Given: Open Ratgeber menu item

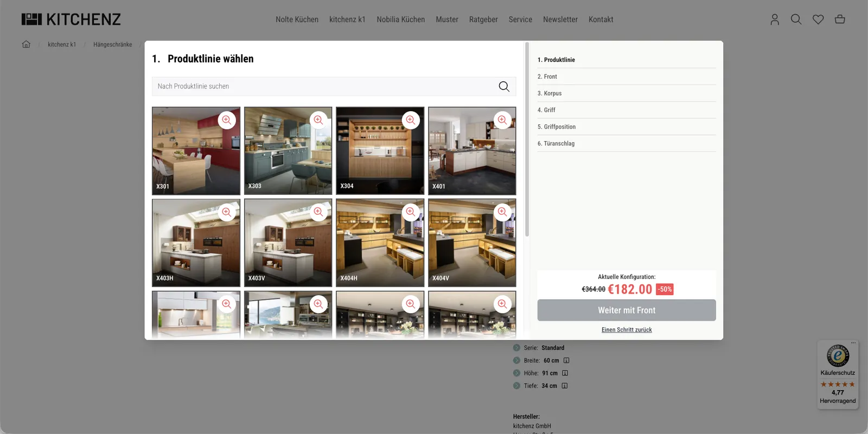Looking at the screenshot, I should tap(483, 20).
